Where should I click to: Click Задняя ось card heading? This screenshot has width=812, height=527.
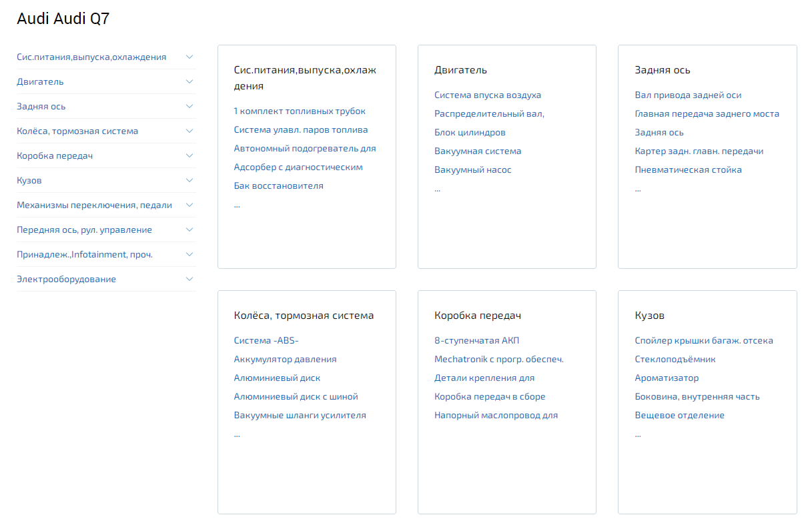663,70
